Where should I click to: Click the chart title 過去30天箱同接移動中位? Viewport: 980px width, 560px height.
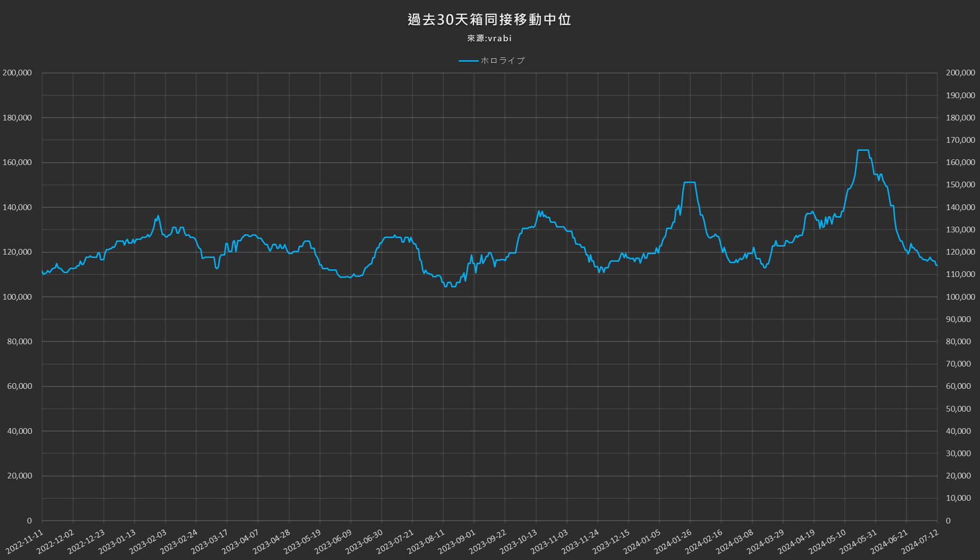click(489, 19)
